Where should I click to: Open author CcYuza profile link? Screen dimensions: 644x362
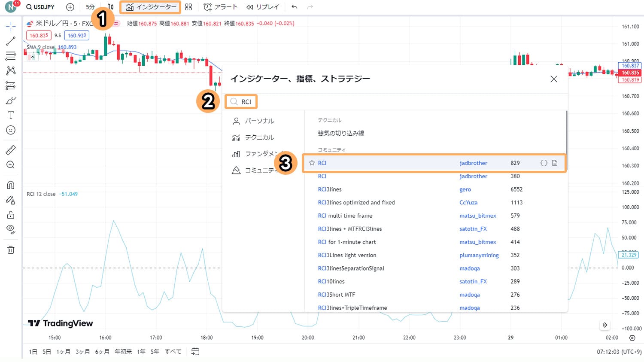[x=468, y=203]
